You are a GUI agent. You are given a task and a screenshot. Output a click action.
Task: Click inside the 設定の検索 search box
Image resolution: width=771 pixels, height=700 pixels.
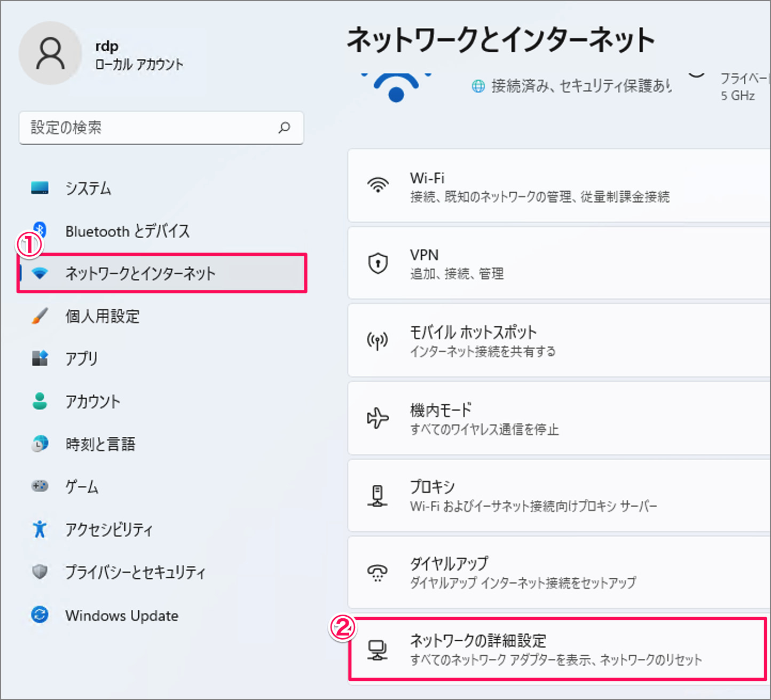coord(150,128)
